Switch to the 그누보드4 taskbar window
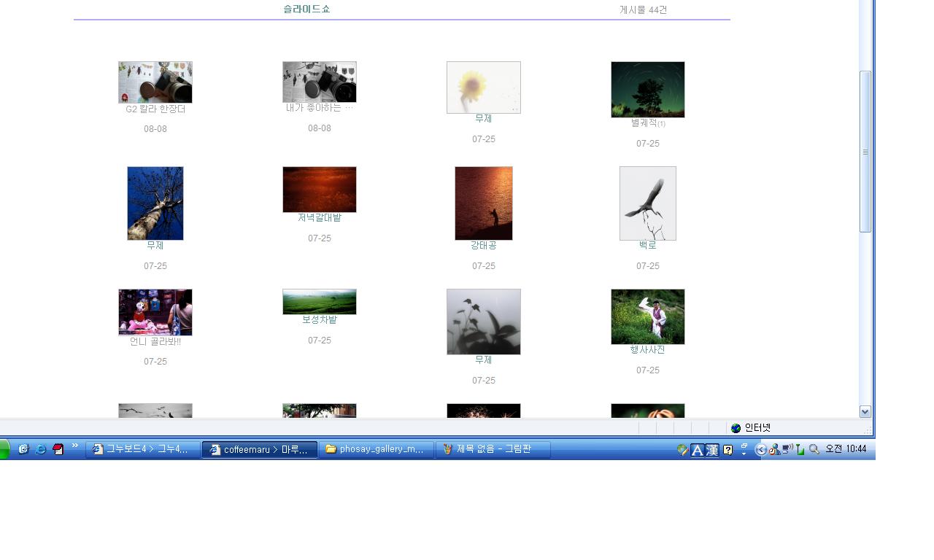Screen dimensions: 934x560 coord(142,449)
